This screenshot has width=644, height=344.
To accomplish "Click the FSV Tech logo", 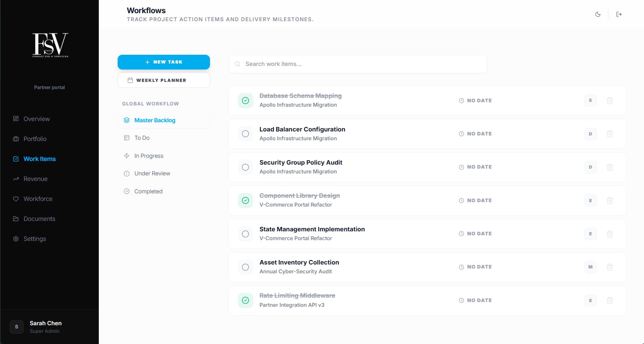I will click(50, 45).
